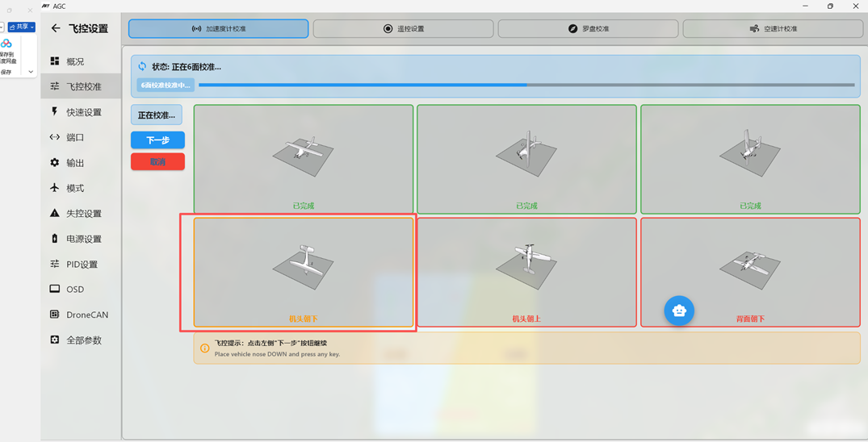The image size is (868, 442).
Task: Expand the 共享 share dropdown
Action: 22,27
